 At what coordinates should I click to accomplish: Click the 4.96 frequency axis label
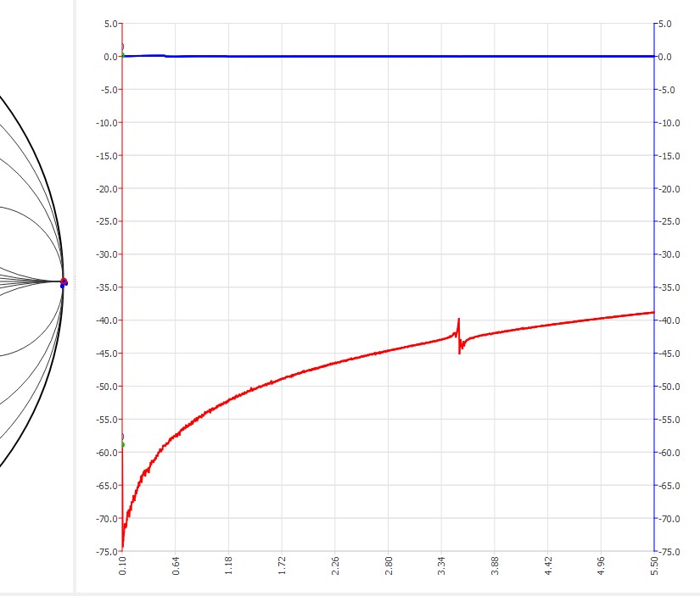[602, 565]
